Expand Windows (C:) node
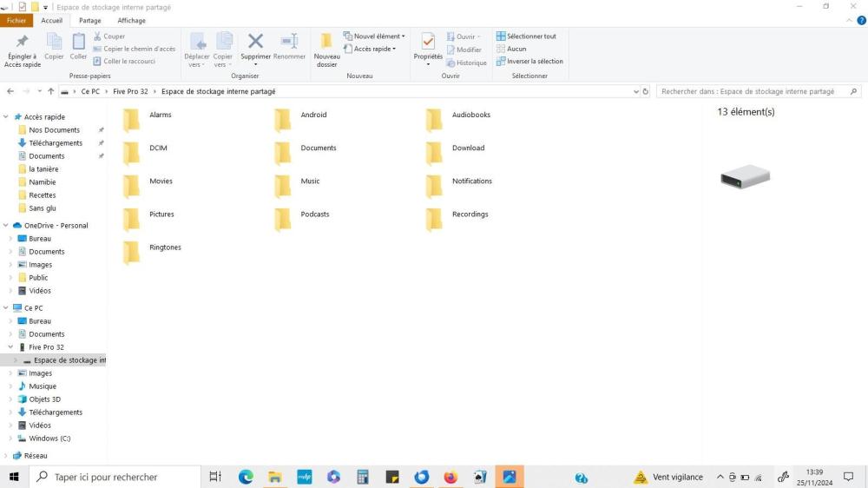 pos(10,439)
